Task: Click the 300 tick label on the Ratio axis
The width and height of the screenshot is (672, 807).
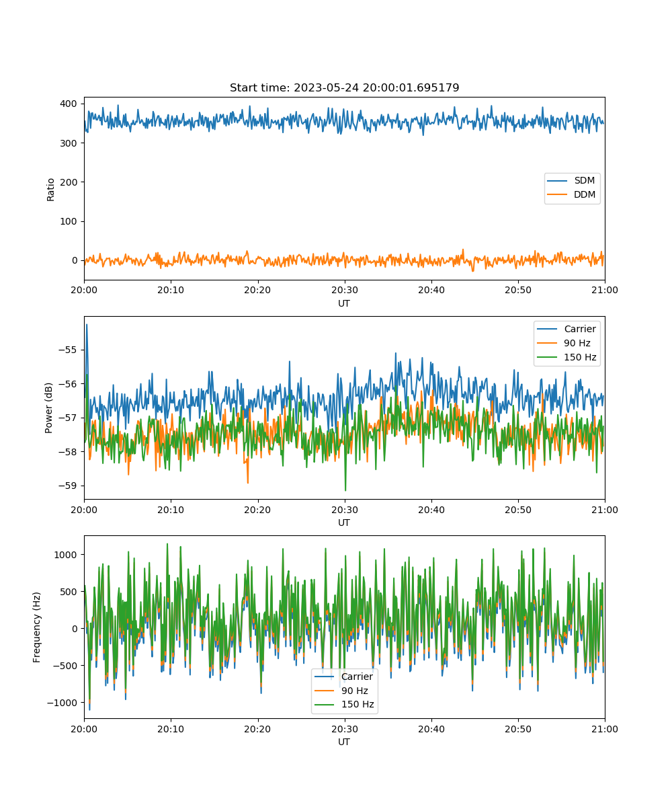Action: click(x=70, y=143)
